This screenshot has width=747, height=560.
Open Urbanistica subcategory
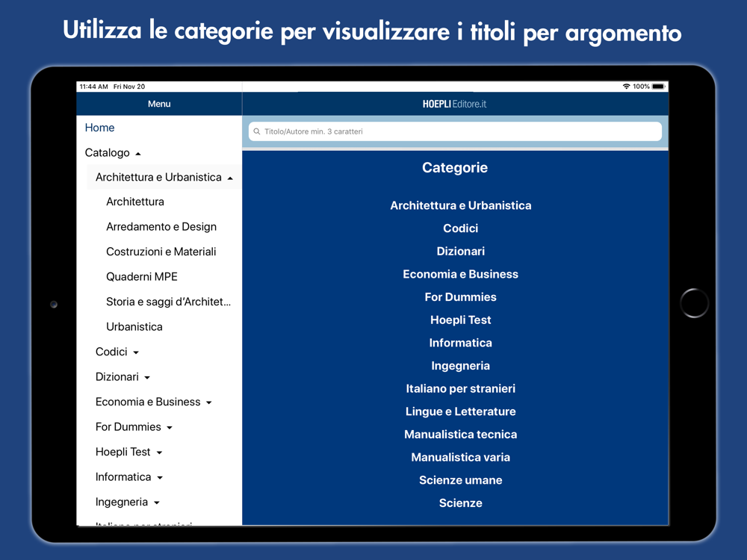click(x=134, y=327)
